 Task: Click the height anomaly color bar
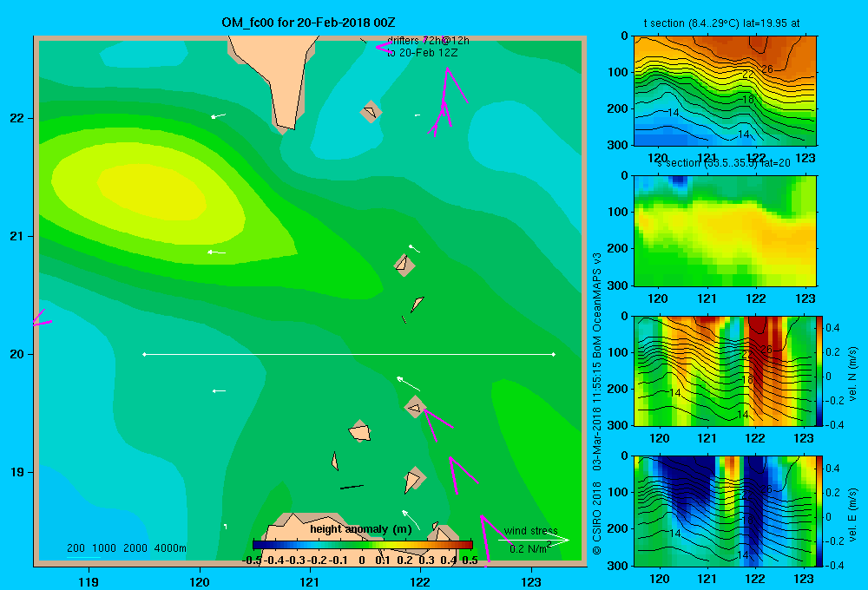pos(363,545)
